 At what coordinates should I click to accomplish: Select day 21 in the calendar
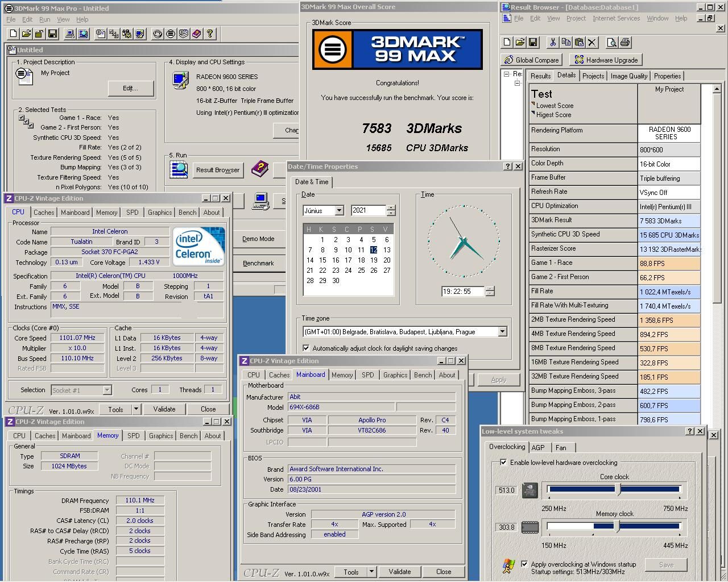[310, 270]
